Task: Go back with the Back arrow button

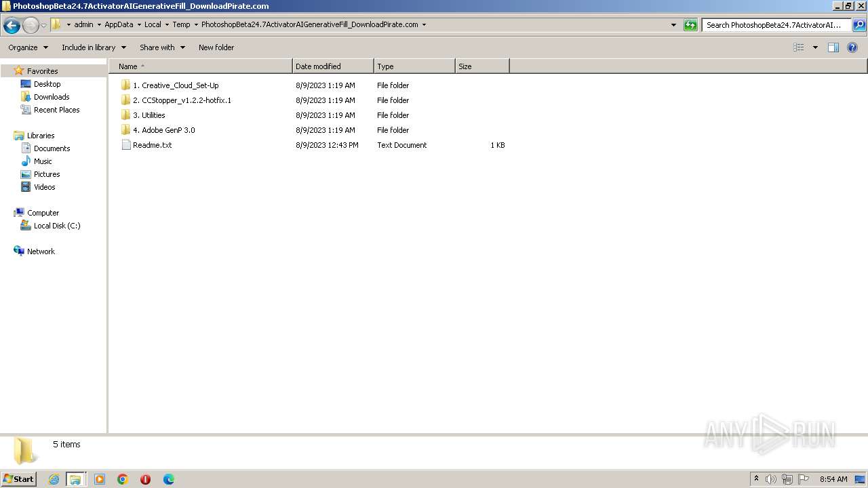Action: tap(12, 25)
